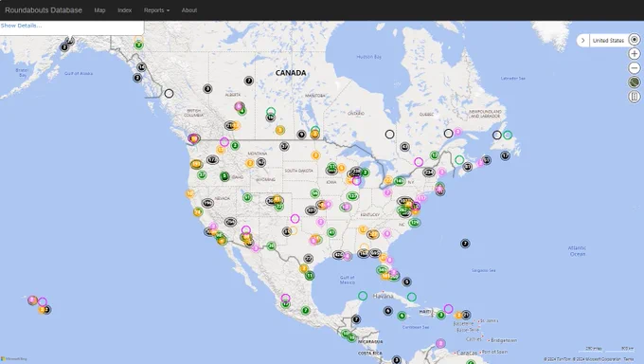The width and height of the screenshot is (644, 364).
Task: Click the black marker south of Costa Rica
Action: (396, 360)
